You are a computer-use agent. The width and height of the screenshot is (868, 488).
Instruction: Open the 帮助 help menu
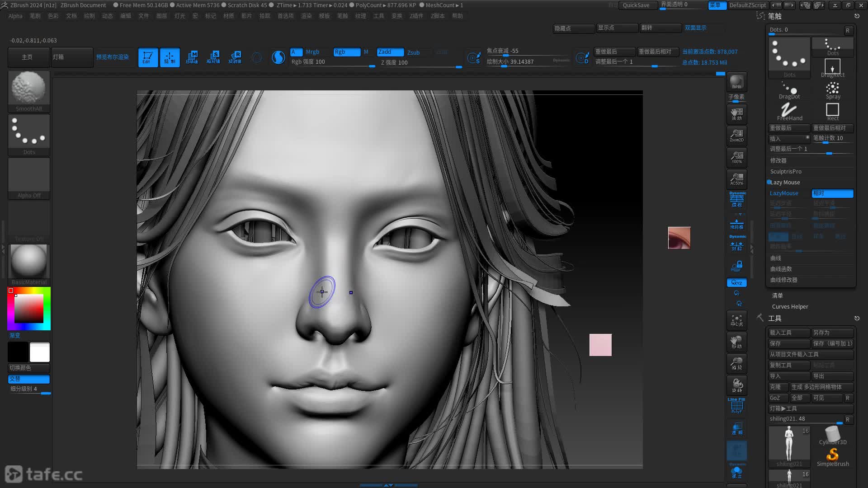pos(458,16)
